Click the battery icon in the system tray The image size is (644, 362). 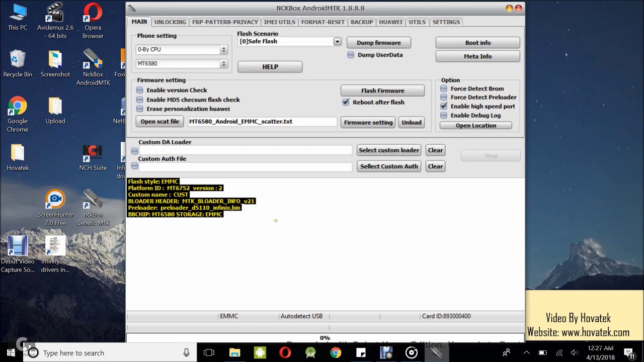point(543,353)
